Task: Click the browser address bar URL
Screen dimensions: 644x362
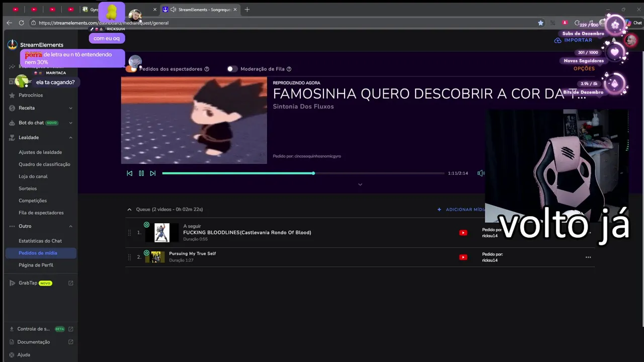Action: 104,23
